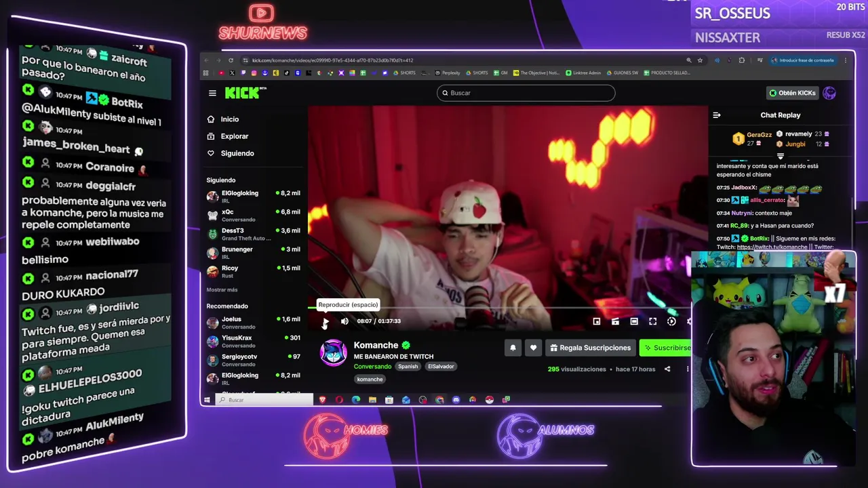Screen dimensions: 868x488
Task: Launch Microsoft Edge from the taskbar
Action: click(356, 400)
